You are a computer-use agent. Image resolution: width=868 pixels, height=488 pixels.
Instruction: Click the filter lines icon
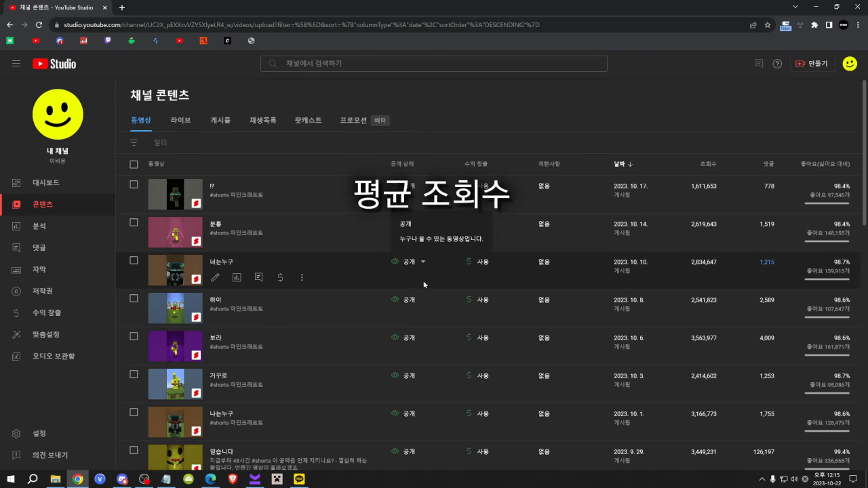pos(134,142)
